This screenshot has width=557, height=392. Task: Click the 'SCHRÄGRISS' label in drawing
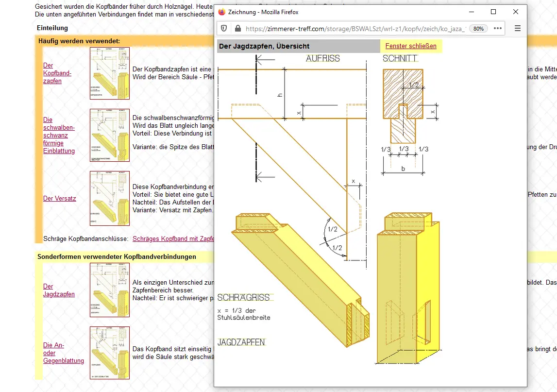(x=244, y=297)
